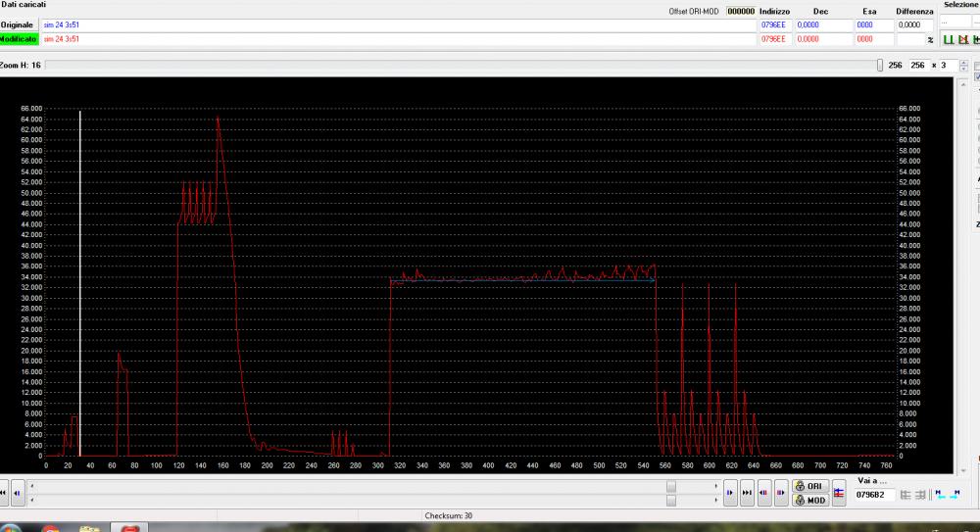Image resolution: width=980 pixels, height=532 pixels.
Task: Click the chart's vertical scrollbar down arrow
Action: coord(963,470)
